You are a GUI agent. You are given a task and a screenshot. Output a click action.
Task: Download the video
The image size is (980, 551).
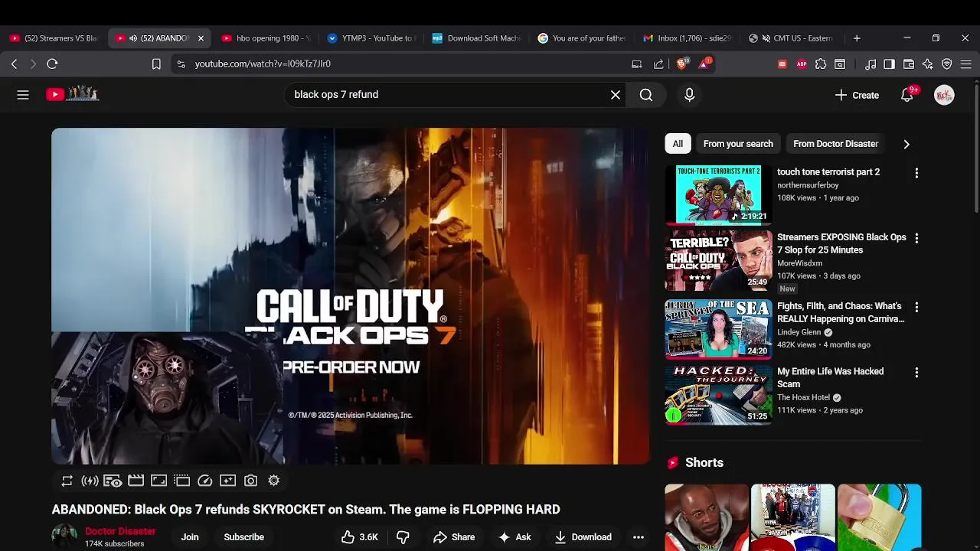583,537
